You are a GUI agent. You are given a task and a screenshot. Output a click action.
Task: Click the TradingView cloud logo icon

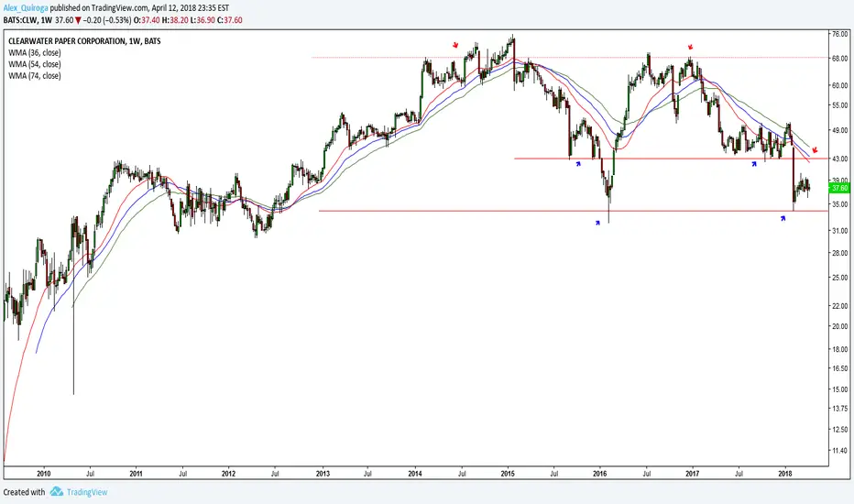click(x=56, y=491)
